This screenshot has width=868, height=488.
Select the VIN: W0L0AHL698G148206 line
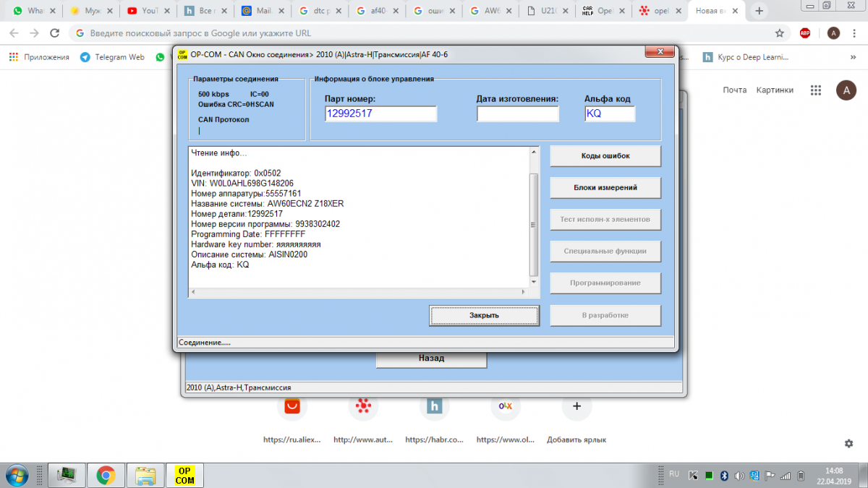click(242, 184)
